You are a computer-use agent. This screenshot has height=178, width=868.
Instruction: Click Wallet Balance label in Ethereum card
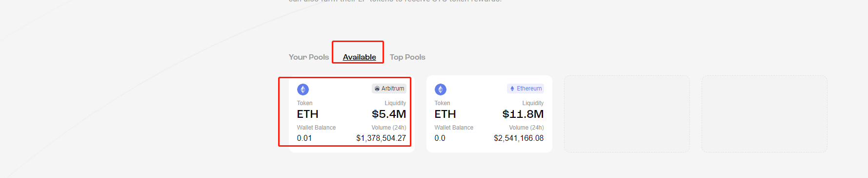[454, 128]
